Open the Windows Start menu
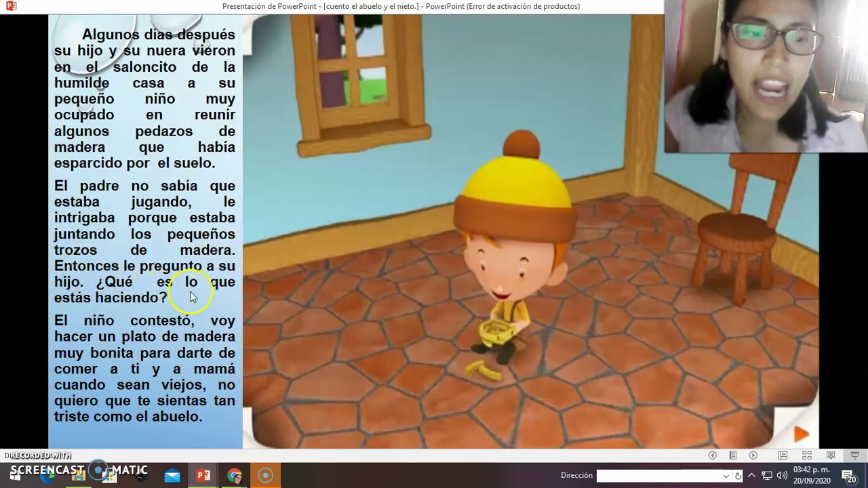This screenshot has width=868, height=488. (15, 476)
